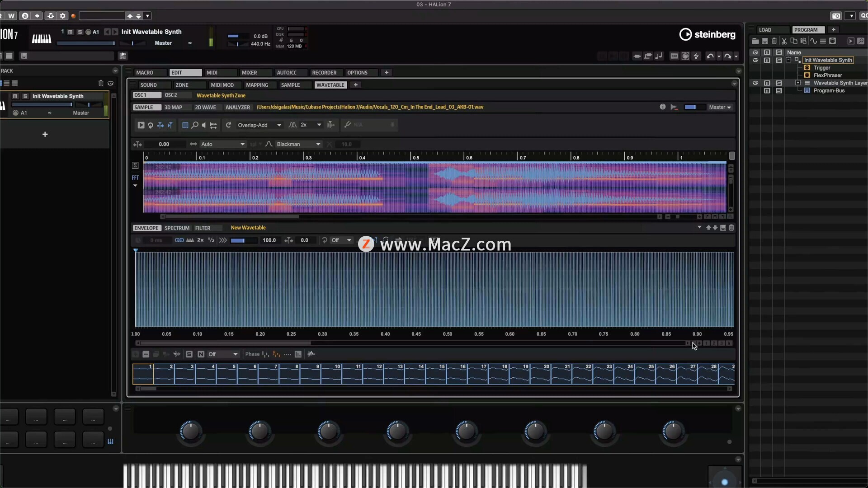Click the refresh resynthesis arrow icon
The image size is (868, 488).
coord(228,125)
